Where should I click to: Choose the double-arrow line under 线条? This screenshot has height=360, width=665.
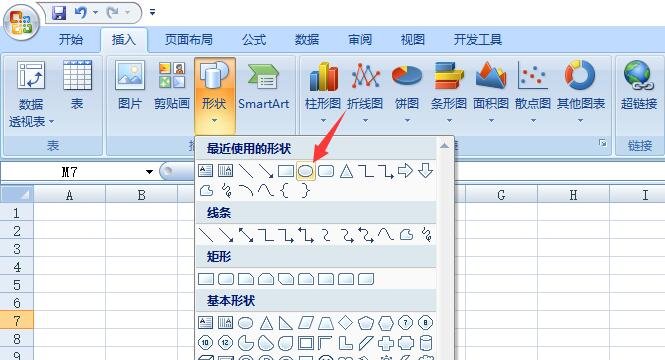246,234
